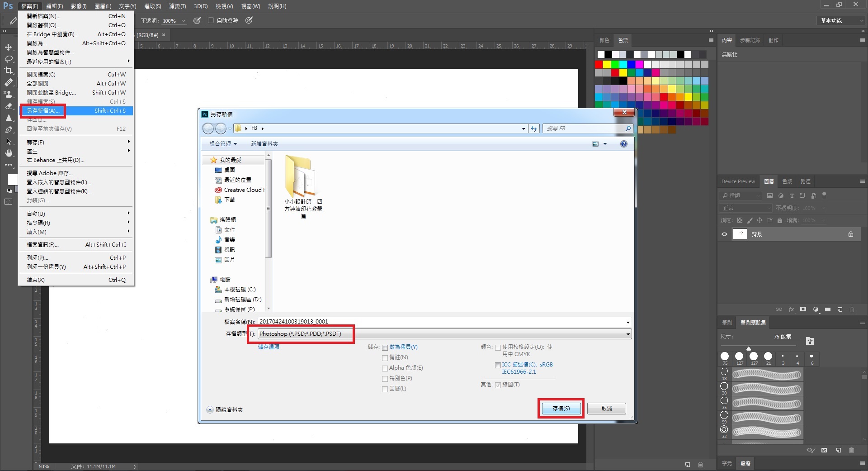Pick the pure red swatch in the Swatches panel
This screenshot has width=868, height=471.
pyautogui.click(x=599, y=65)
